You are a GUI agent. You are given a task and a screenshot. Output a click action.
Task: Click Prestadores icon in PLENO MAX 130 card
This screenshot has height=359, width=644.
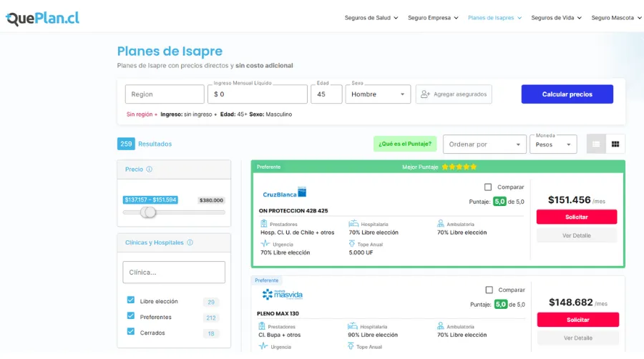click(x=262, y=326)
